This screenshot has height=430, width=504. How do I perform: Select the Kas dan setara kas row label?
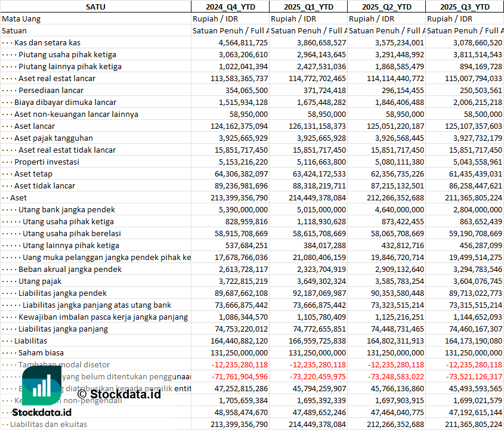[47, 43]
